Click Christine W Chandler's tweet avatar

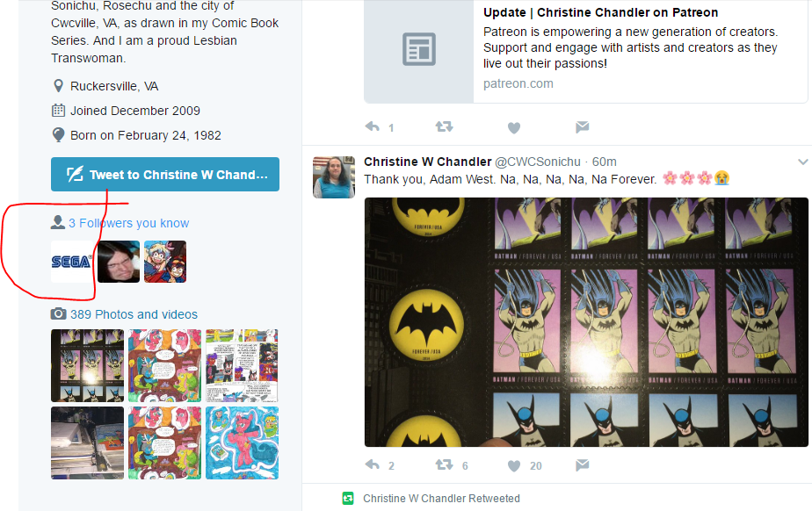334,176
